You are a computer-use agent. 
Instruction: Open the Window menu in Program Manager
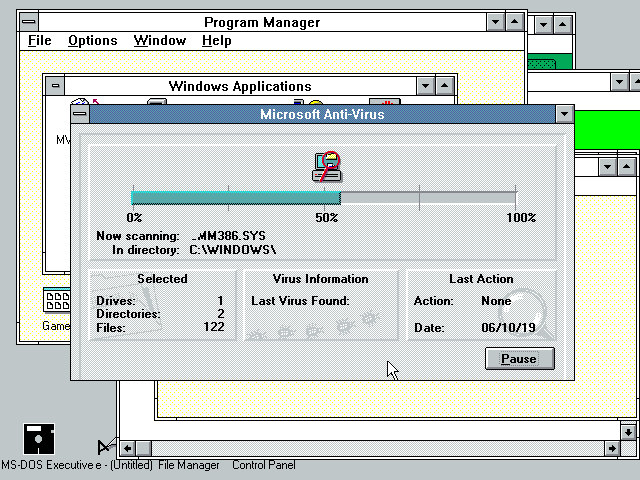pos(159,41)
